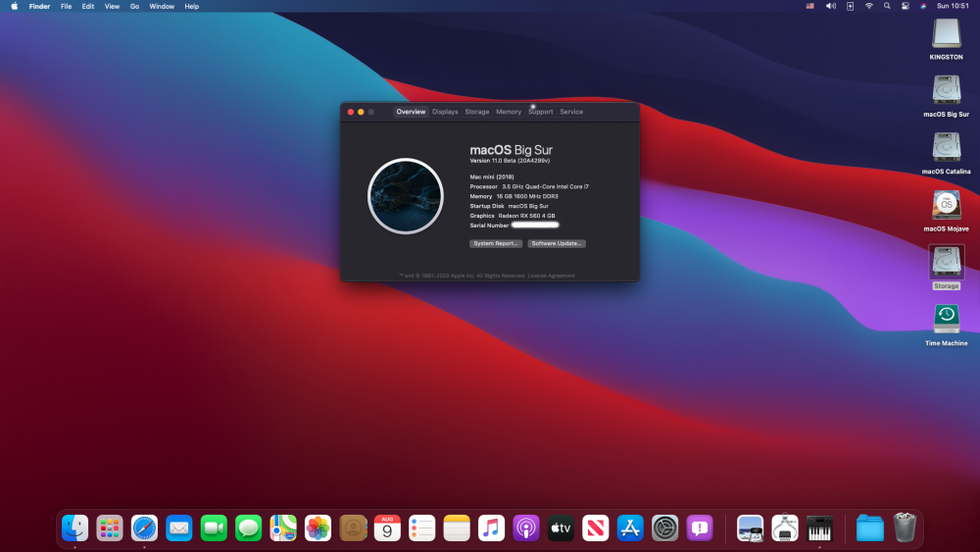Image resolution: width=980 pixels, height=552 pixels.
Task: Click the Big Sur circular wallpaper image
Action: (406, 196)
